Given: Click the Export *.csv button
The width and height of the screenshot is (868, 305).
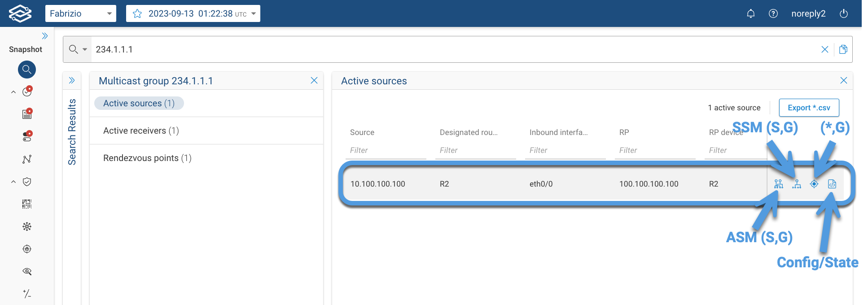Looking at the screenshot, I should (809, 108).
